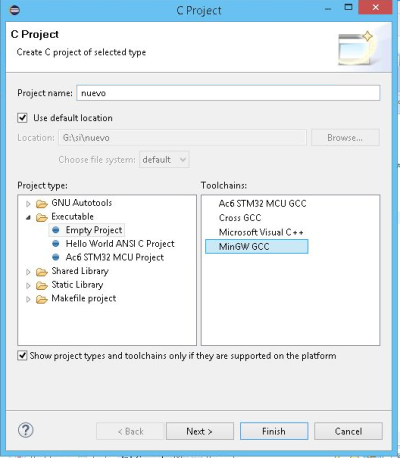
Task: Click the Executable folder icon
Action: coord(42,217)
